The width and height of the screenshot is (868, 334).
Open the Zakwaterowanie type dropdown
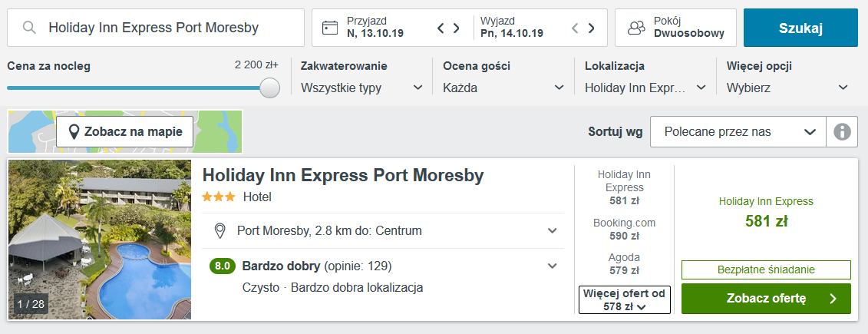click(361, 88)
